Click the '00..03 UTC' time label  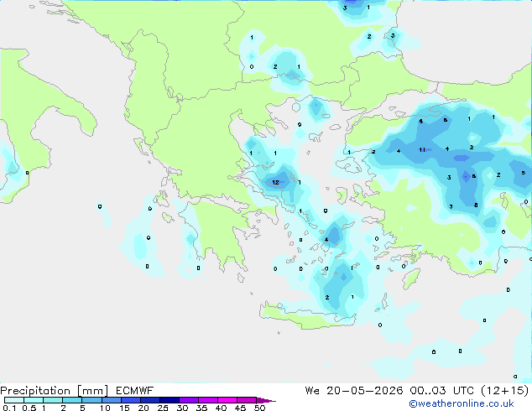coord(441,391)
